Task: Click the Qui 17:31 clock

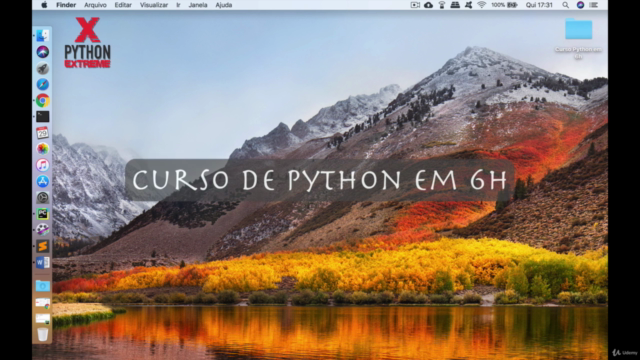Action: (x=539, y=5)
